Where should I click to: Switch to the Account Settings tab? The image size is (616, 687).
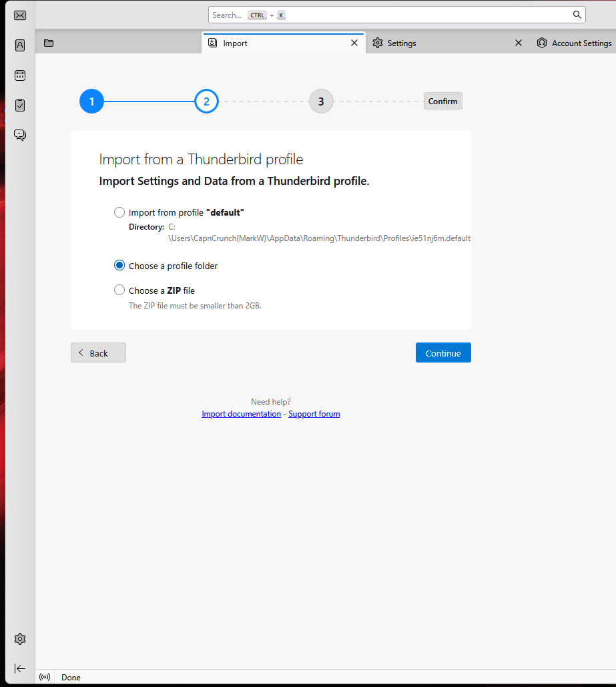click(x=574, y=43)
